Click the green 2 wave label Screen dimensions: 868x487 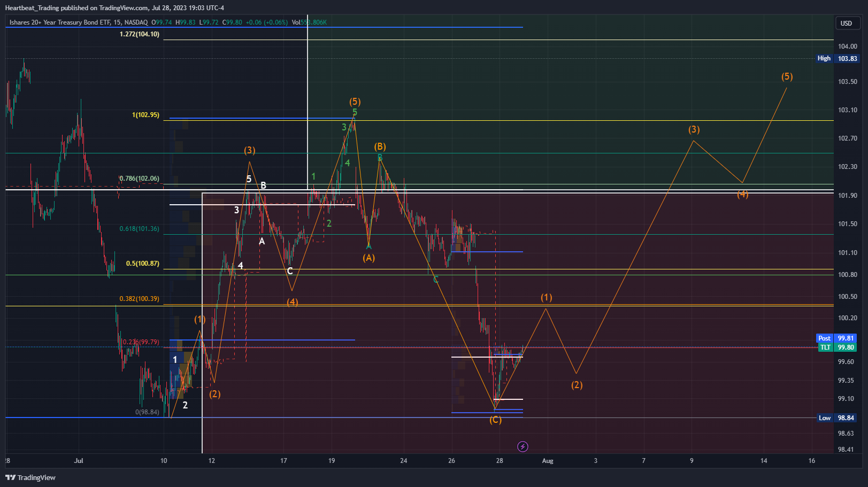tap(329, 223)
